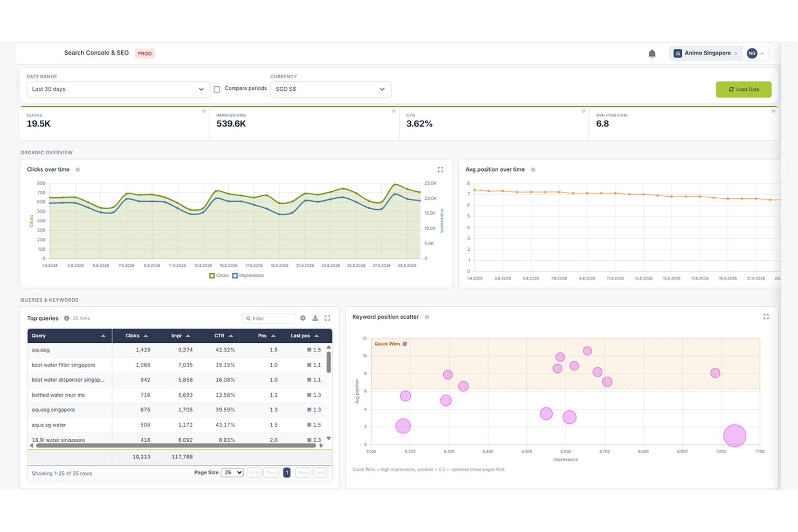The width and height of the screenshot is (798, 532).
Task: Open the Date Range dropdown
Action: (x=118, y=89)
